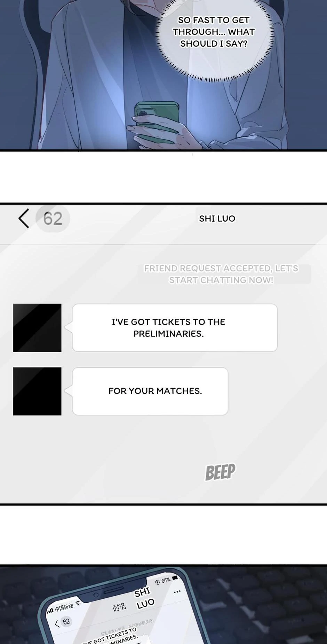The image size is (327, 644).
Task: Select the 'For your matches' message bubble
Action: [150, 391]
